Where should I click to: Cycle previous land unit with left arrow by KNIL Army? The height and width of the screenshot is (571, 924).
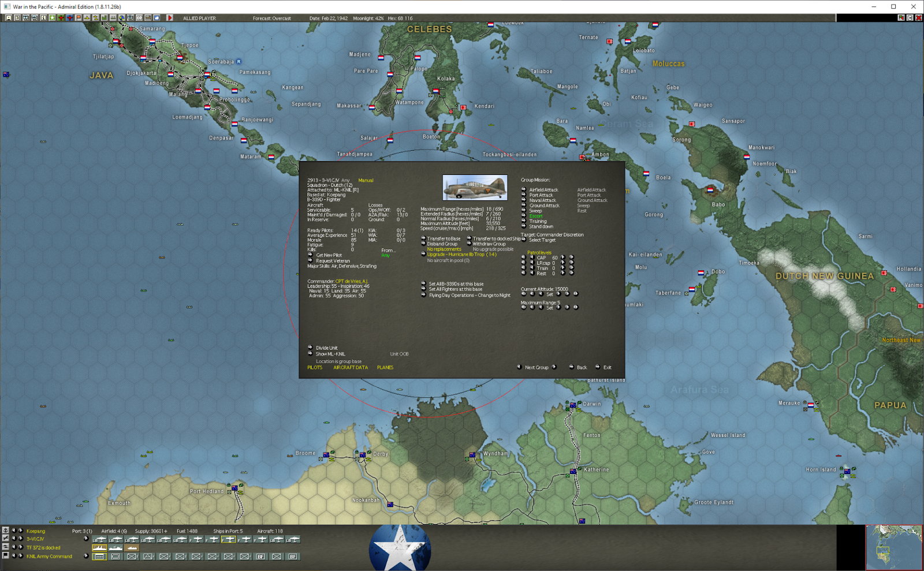tap(14, 556)
